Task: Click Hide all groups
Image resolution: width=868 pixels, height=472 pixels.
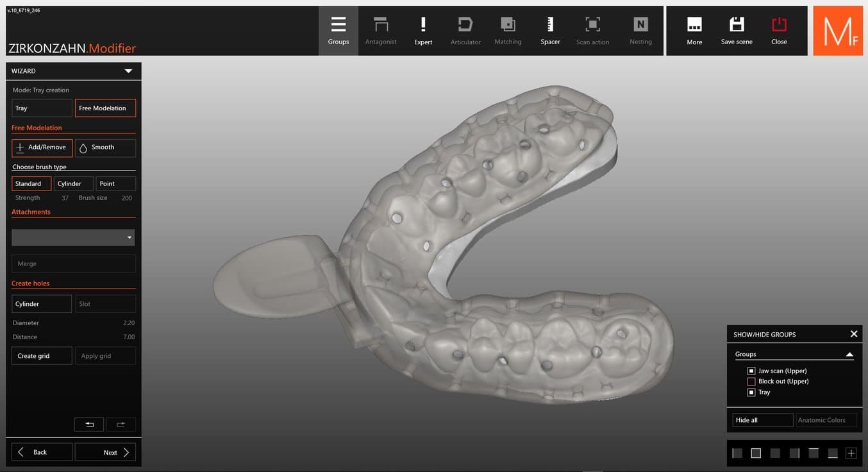Action: (763, 420)
